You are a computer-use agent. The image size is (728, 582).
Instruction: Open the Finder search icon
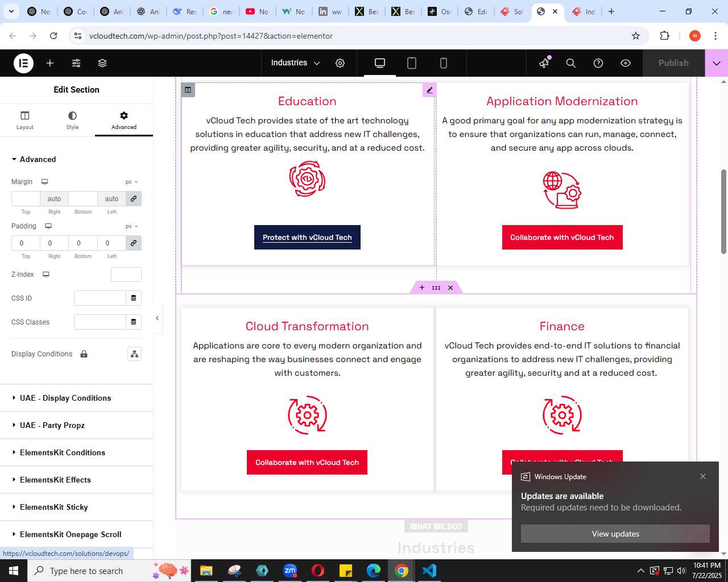(x=571, y=63)
